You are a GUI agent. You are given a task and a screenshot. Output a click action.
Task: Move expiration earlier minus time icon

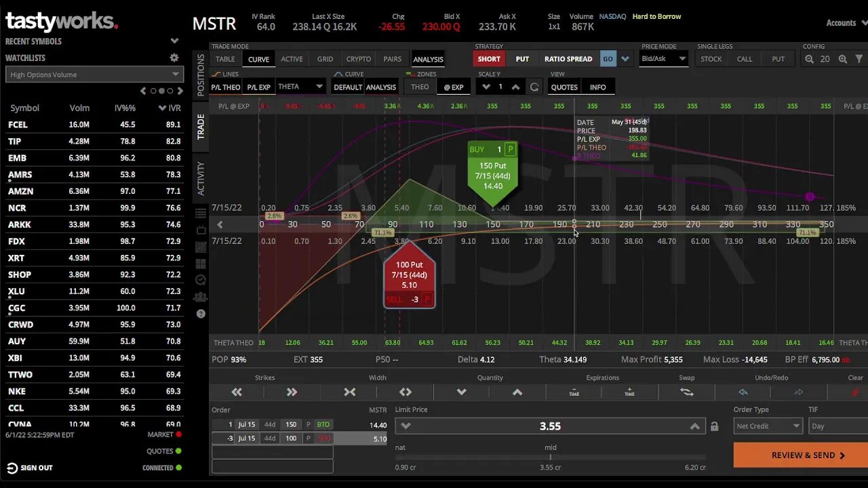point(574,392)
